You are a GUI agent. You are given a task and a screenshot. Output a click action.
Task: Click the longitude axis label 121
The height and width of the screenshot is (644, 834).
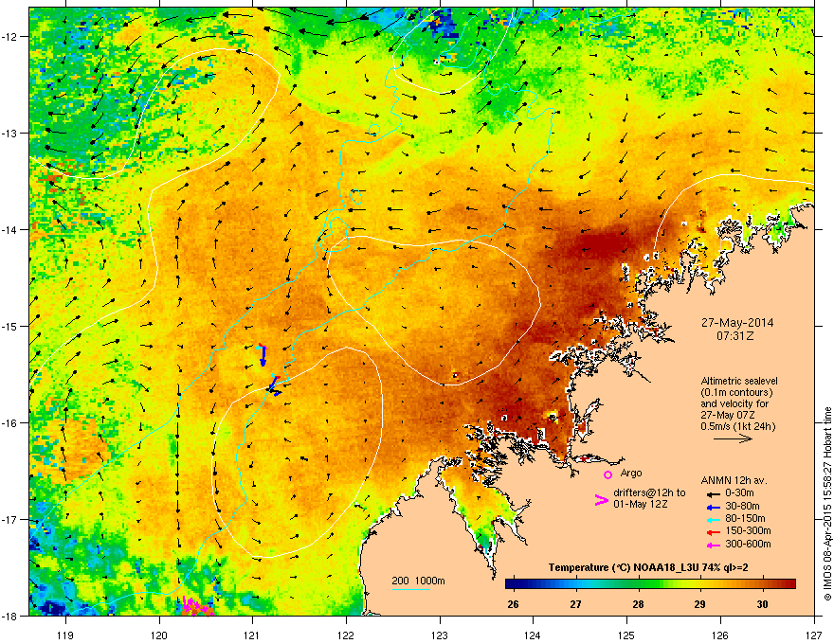tap(252, 635)
